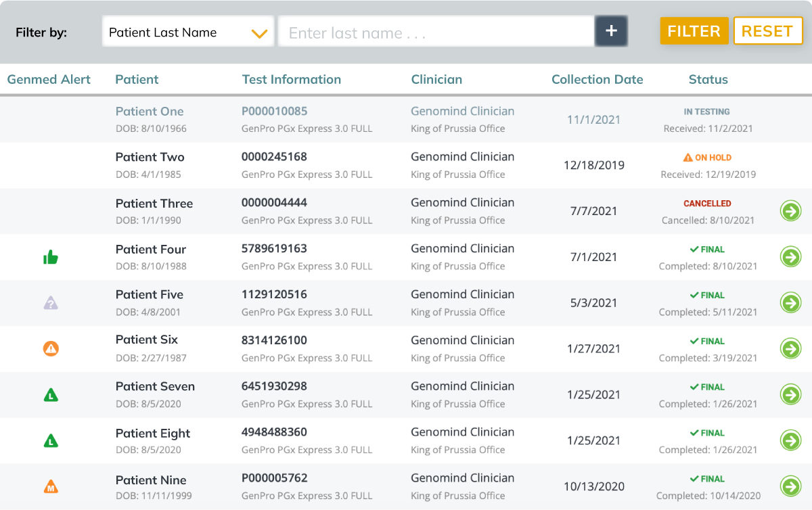Click the arrow icon on Patient Nine's final result
Screen dimensions: 812x510
(790, 486)
